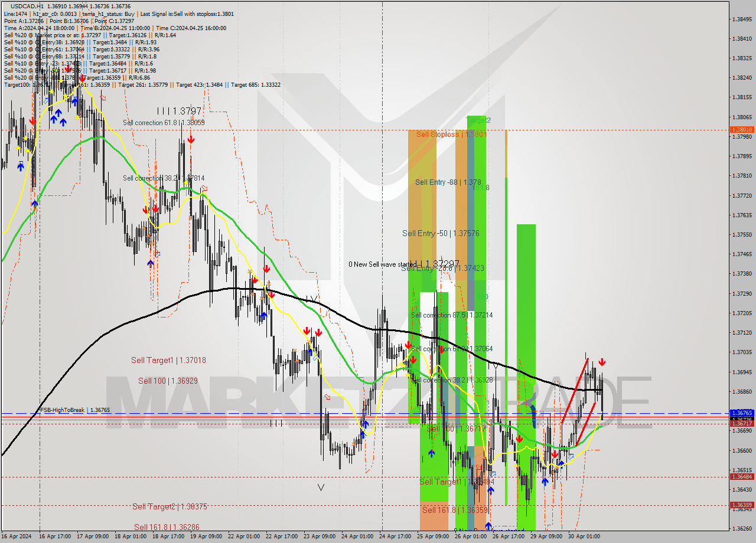The image size is (756, 543).
Task: Select the Sell 161.8 | 1.36286 label
Action: coord(167,527)
